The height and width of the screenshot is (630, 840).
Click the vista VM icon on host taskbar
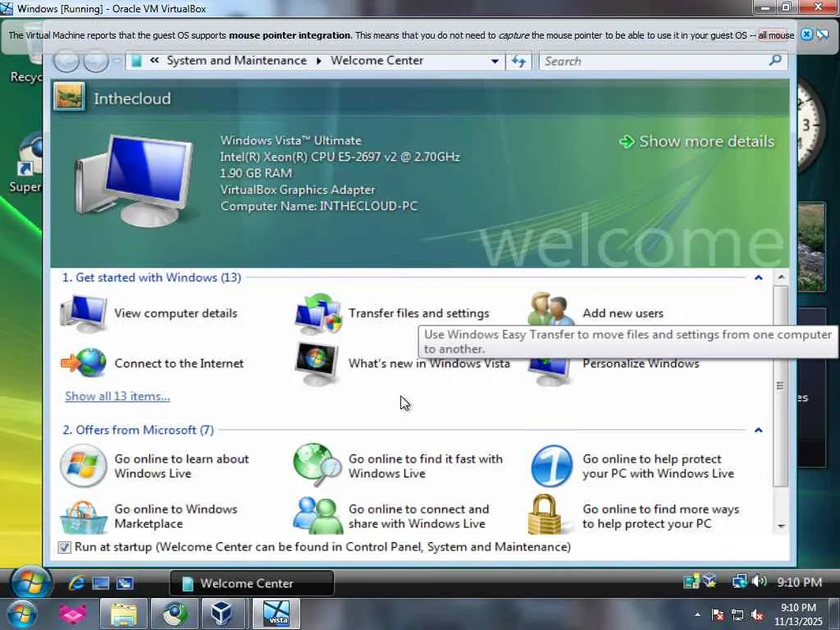coord(276,614)
